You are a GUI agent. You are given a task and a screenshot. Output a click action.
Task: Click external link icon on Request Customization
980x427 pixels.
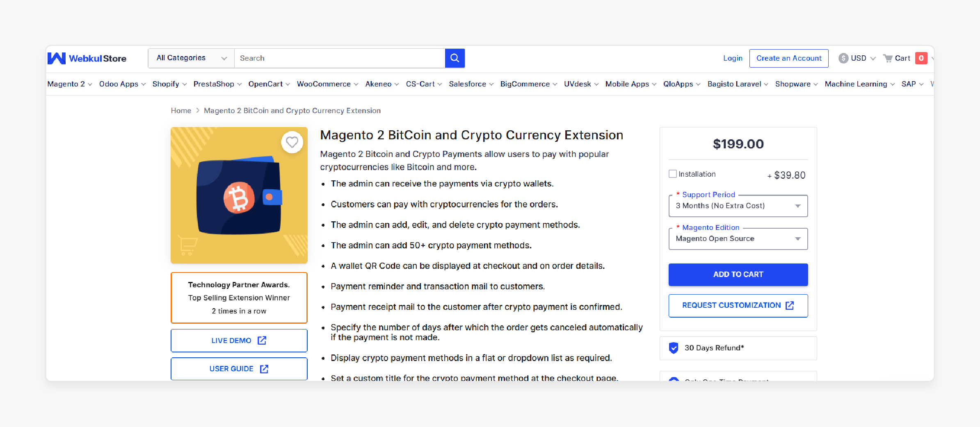click(x=790, y=305)
